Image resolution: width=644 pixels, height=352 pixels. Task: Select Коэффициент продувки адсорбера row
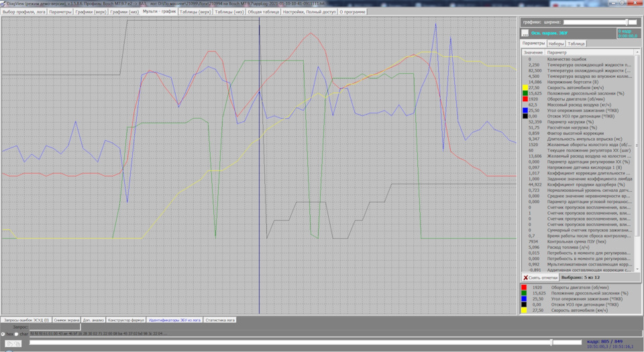(x=578, y=184)
